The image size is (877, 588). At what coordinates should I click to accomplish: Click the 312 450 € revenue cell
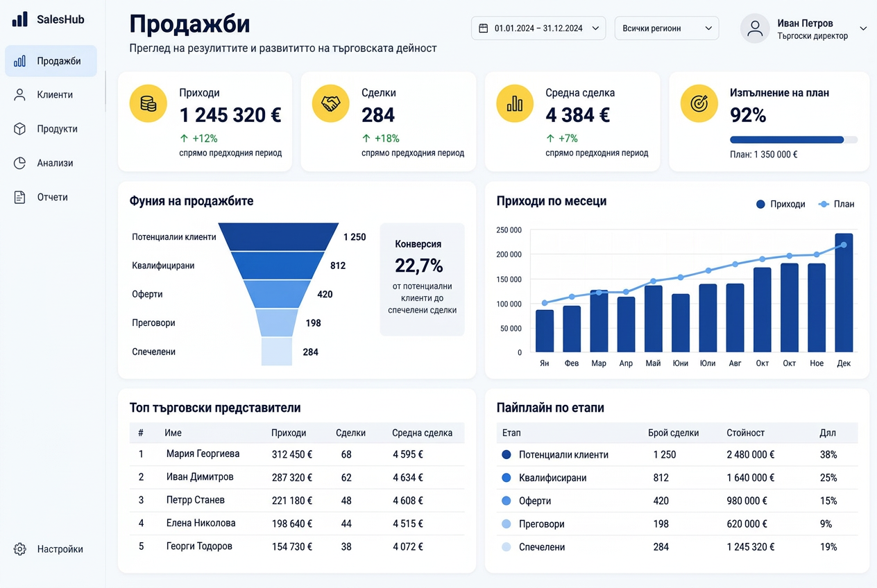click(292, 455)
